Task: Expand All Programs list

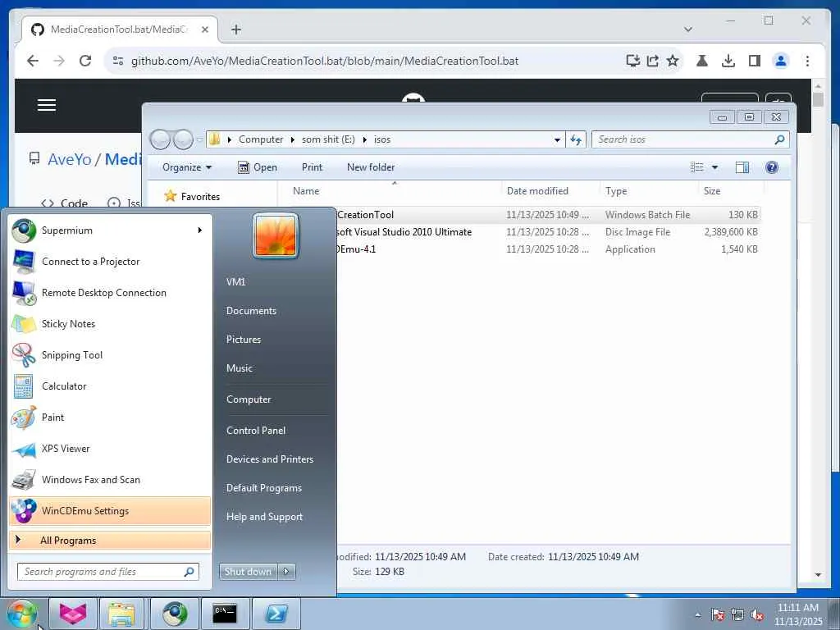Action: point(110,541)
